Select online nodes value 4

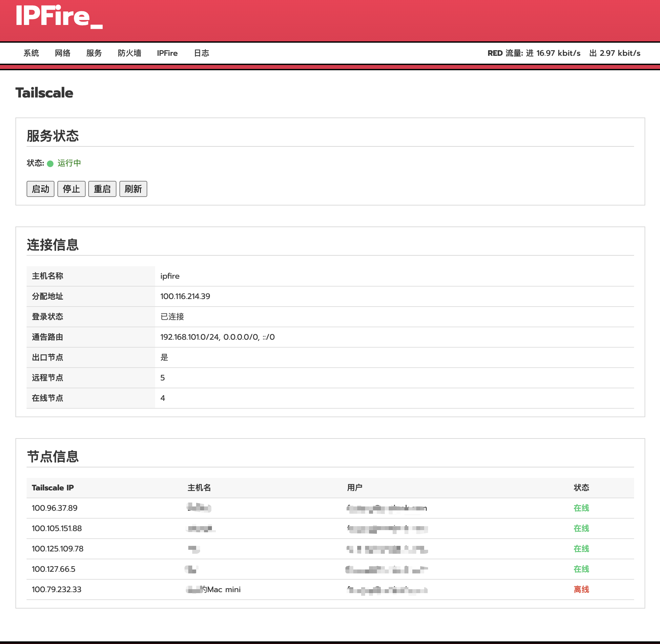pyautogui.click(x=163, y=398)
